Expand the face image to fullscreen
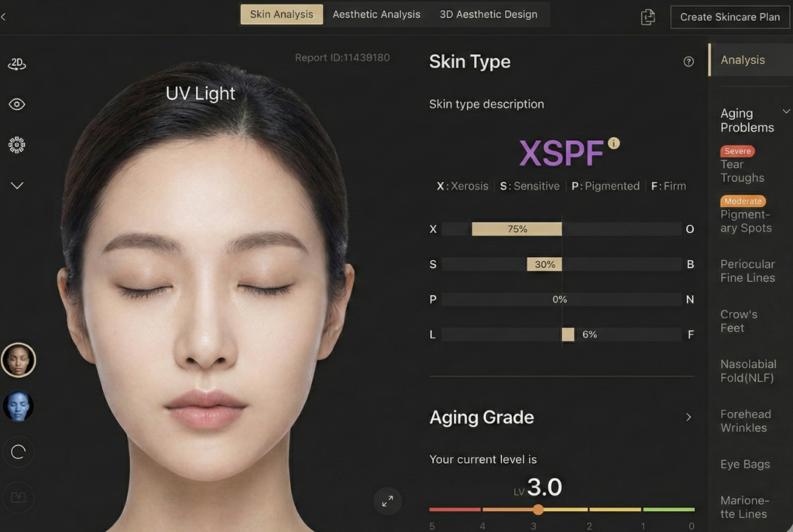This screenshot has width=793, height=532. pyautogui.click(x=387, y=501)
